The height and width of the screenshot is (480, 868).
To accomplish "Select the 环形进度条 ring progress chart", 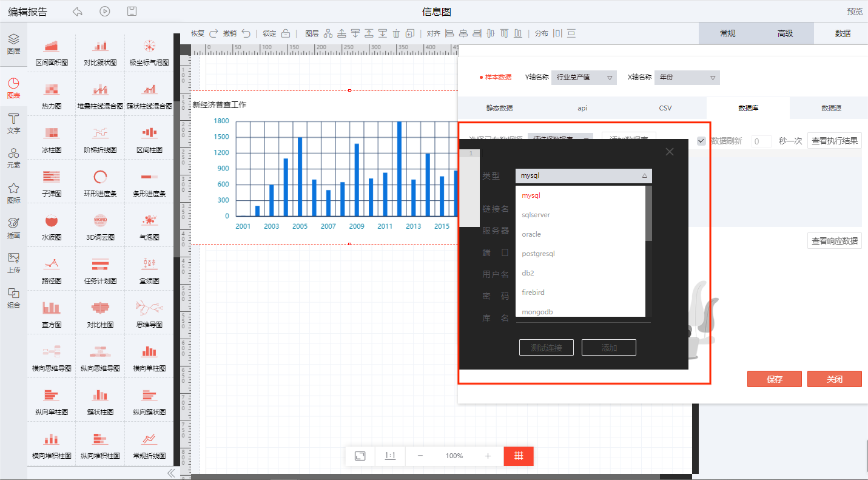I will click(100, 183).
